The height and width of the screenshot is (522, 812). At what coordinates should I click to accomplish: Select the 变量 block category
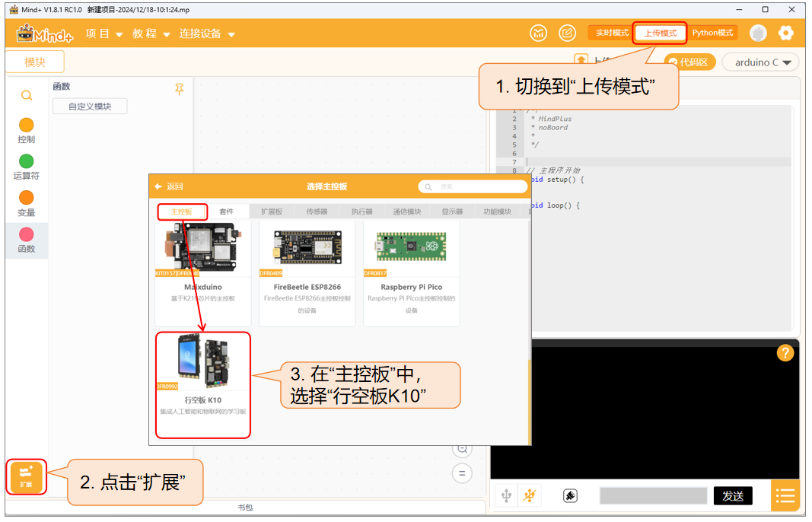[27, 203]
